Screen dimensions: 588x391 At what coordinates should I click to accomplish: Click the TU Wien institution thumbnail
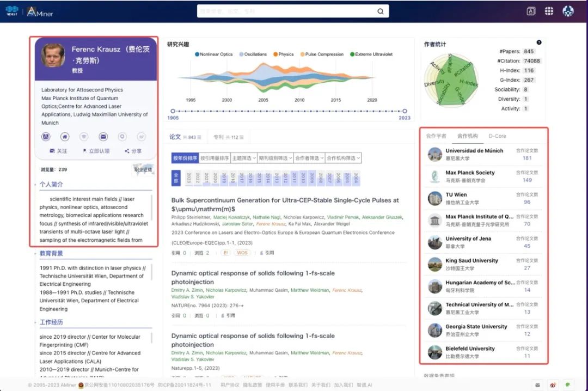coord(435,198)
